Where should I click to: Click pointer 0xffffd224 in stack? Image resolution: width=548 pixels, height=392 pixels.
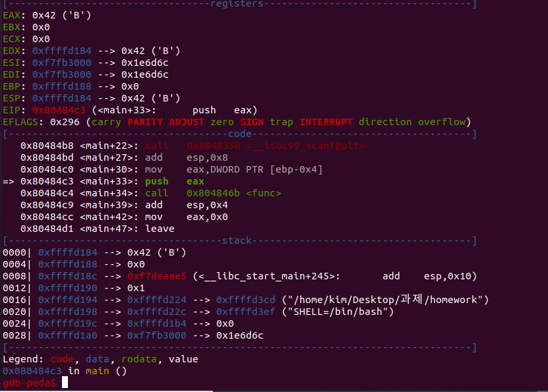[x=157, y=300]
